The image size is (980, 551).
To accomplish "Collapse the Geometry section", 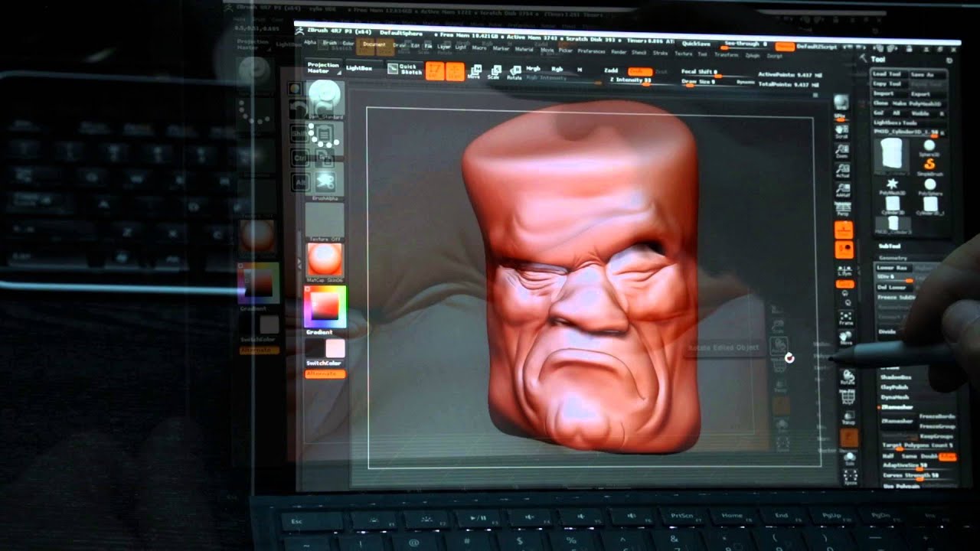I will [893, 258].
